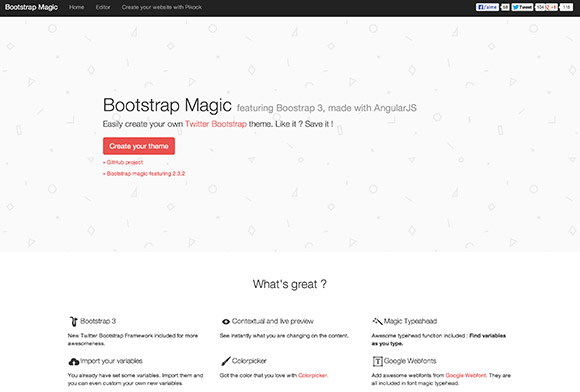The width and height of the screenshot is (580, 392).
Task: Click the Google +1 button
Action: pos(552,7)
